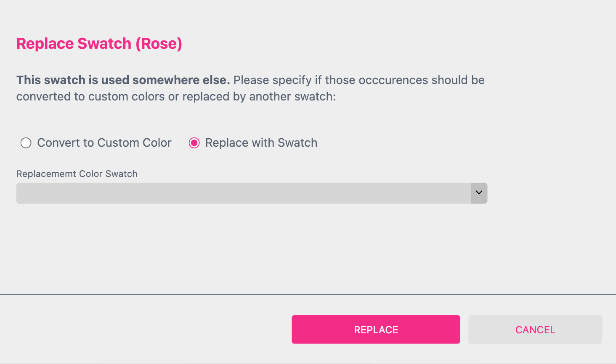Click the word "occcurences" in the description

pyautogui.click(x=393, y=80)
